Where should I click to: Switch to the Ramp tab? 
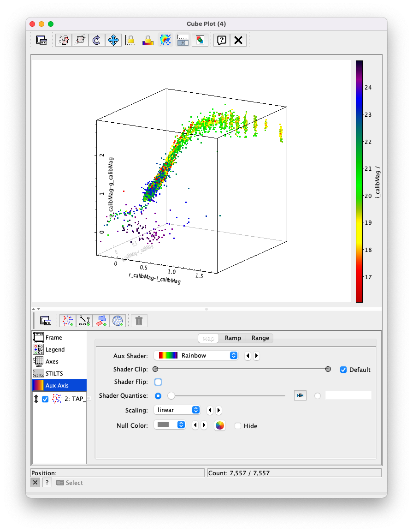(x=233, y=338)
